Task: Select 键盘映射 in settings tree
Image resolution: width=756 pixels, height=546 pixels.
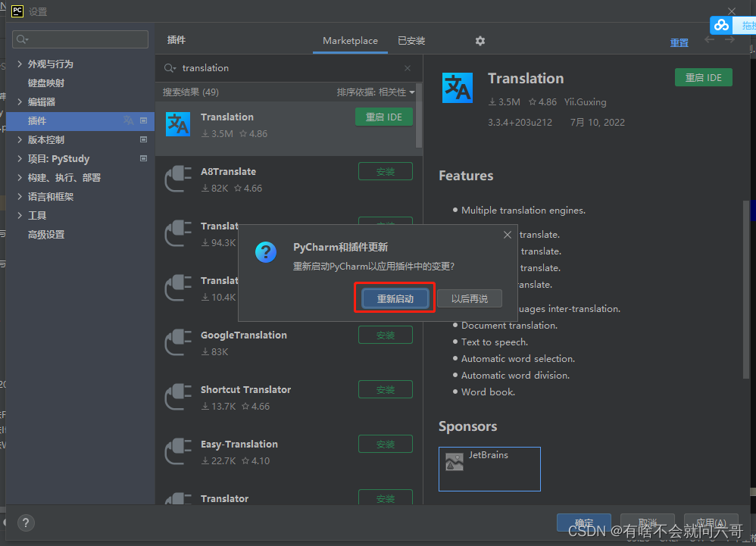Action: (x=45, y=83)
